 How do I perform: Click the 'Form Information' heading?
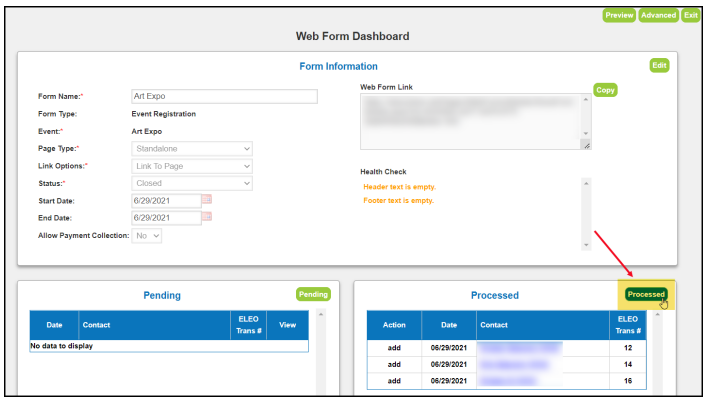pyautogui.click(x=338, y=66)
